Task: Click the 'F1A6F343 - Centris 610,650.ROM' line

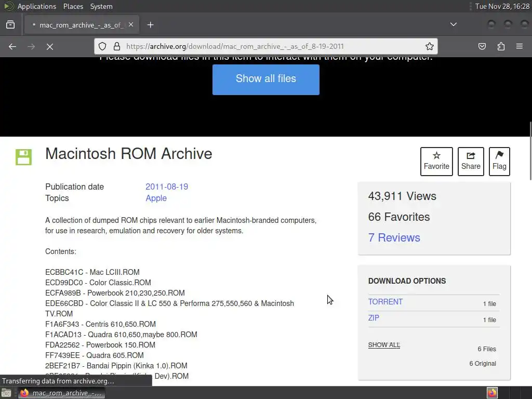Action: coord(100,324)
